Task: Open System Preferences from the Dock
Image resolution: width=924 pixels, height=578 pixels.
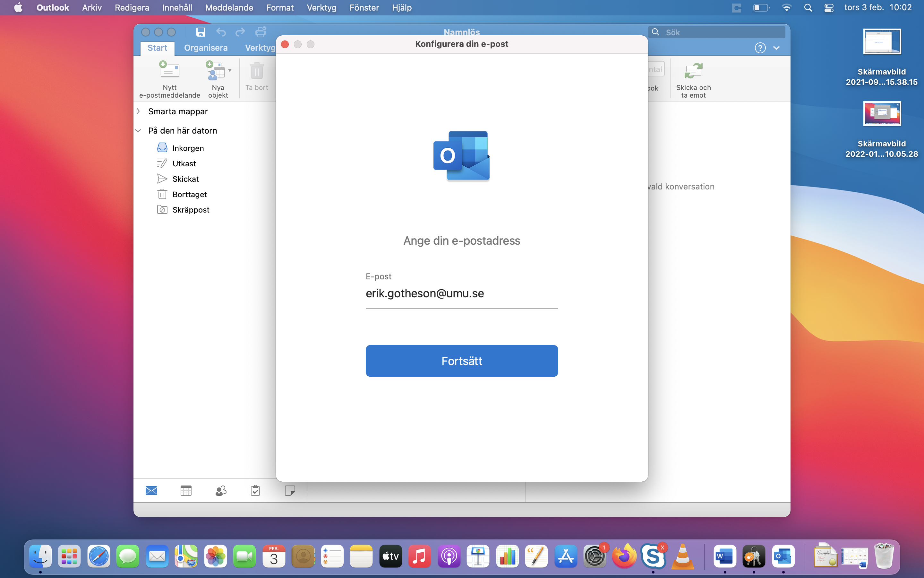Action: 595,556
